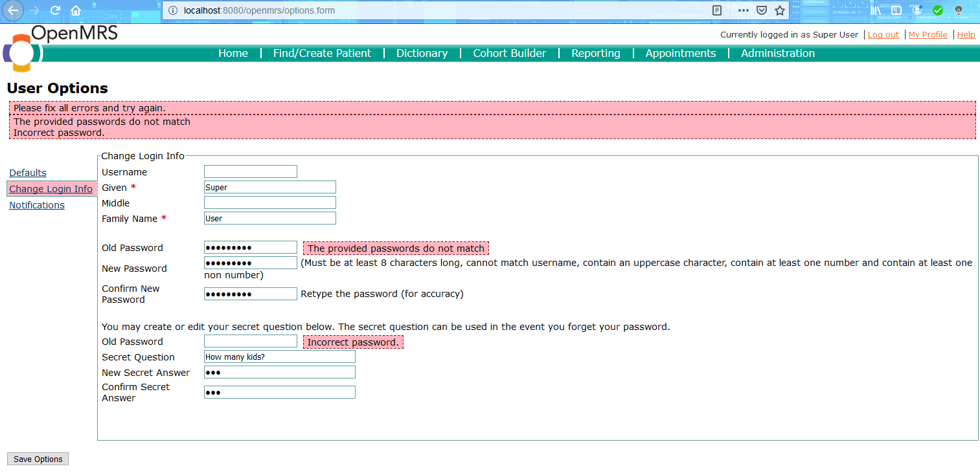Click the OpenMRS logo
This screenshot has width=980, height=473.
pyautogui.click(x=60, y=49)
